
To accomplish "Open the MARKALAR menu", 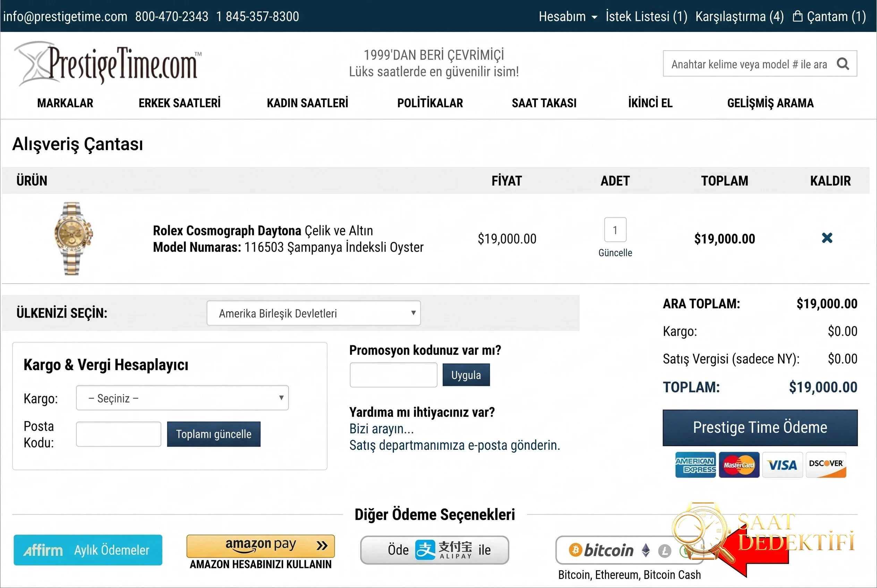I will (65, 103).
